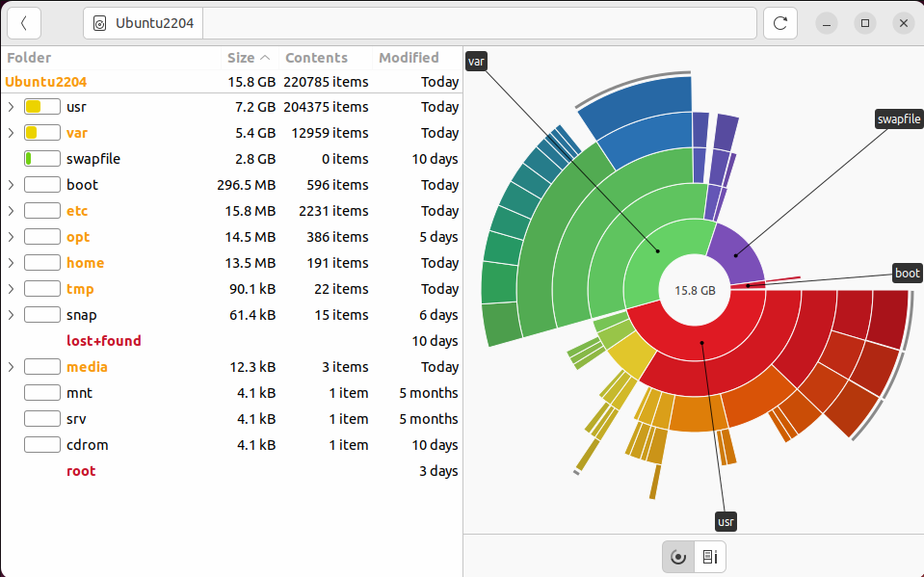The image size is (924, 577).
Task: Expand the usr folder row
Action: point(12,107)
